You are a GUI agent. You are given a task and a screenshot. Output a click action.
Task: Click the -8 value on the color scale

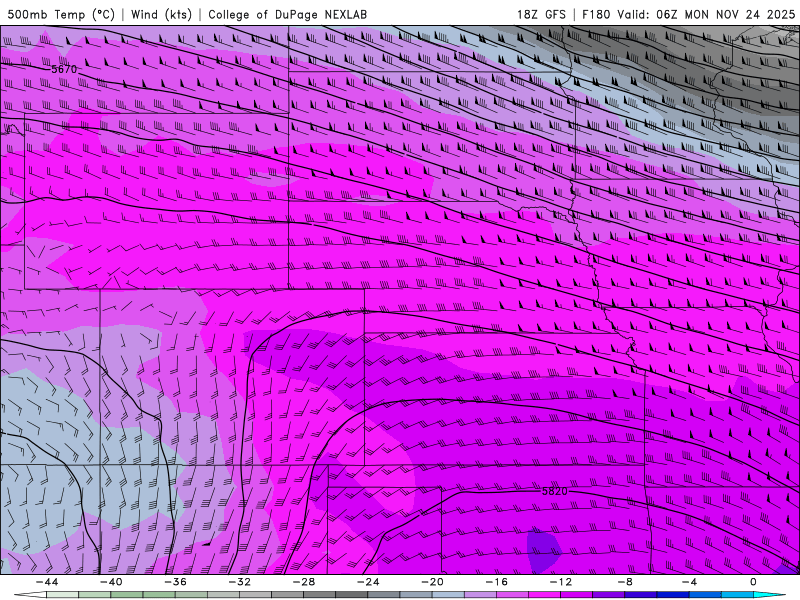(625, 582)
